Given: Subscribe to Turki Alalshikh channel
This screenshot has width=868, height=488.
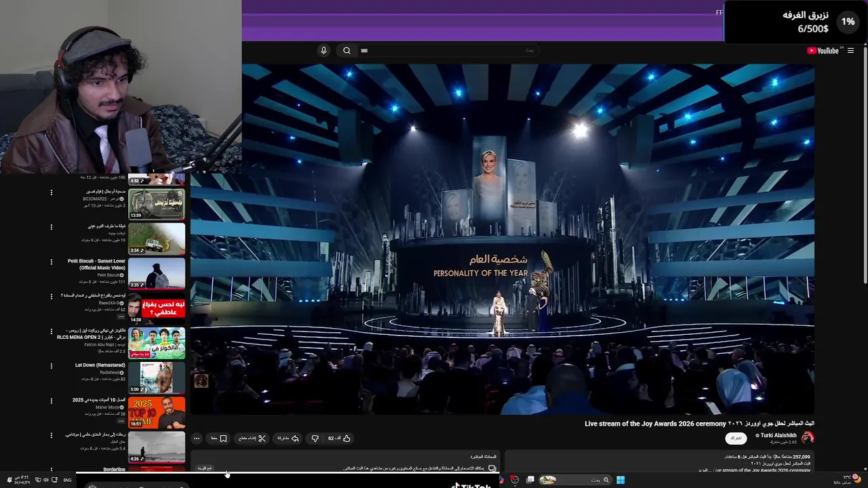Looking at the screenshot, I should (x=736, y=439).
